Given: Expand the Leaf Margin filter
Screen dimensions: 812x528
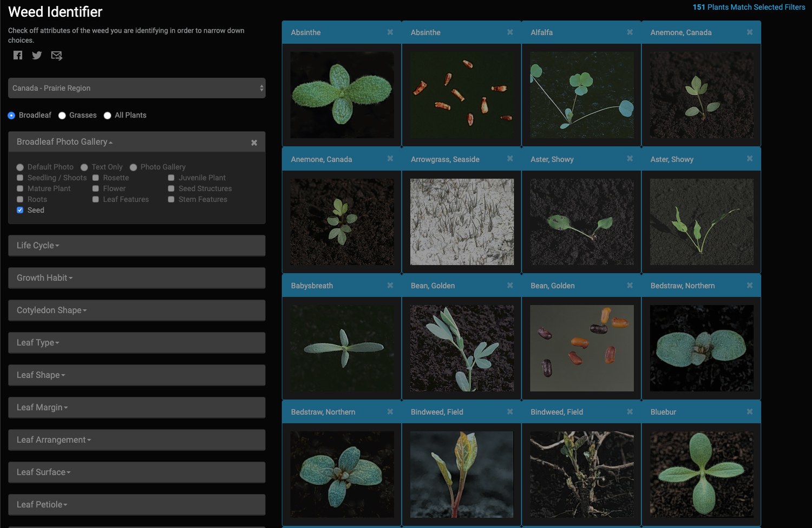Looking at the screenshot, I should (137, 407).
